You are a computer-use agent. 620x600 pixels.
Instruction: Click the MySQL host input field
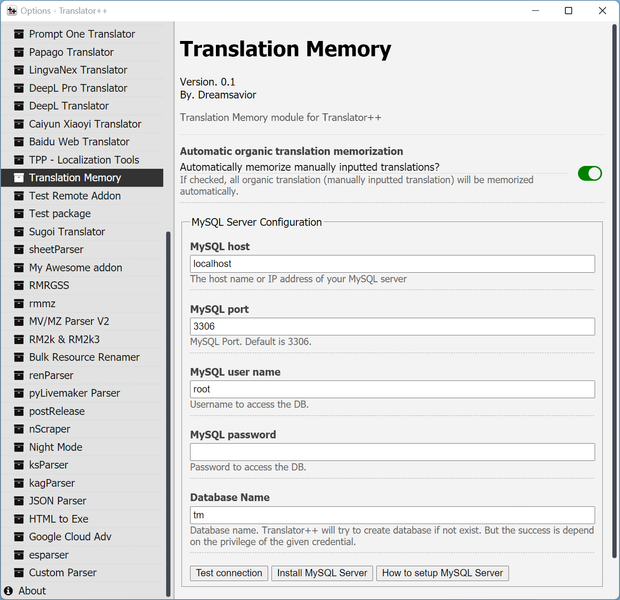392,264
